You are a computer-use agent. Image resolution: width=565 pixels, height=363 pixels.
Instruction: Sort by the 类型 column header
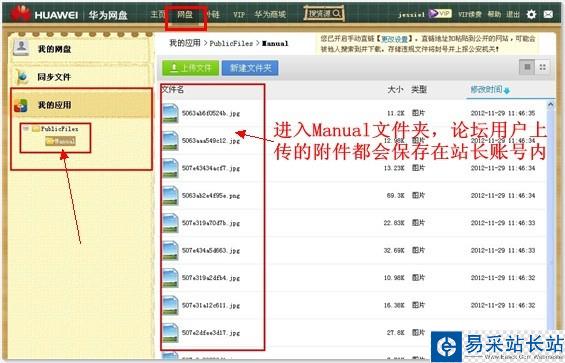tap(419, 89)
